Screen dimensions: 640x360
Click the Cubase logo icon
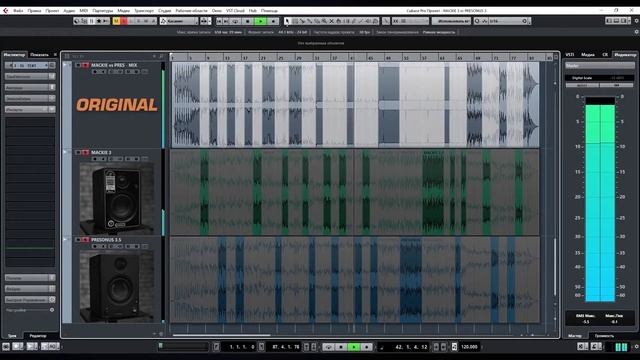coord(5,11)
